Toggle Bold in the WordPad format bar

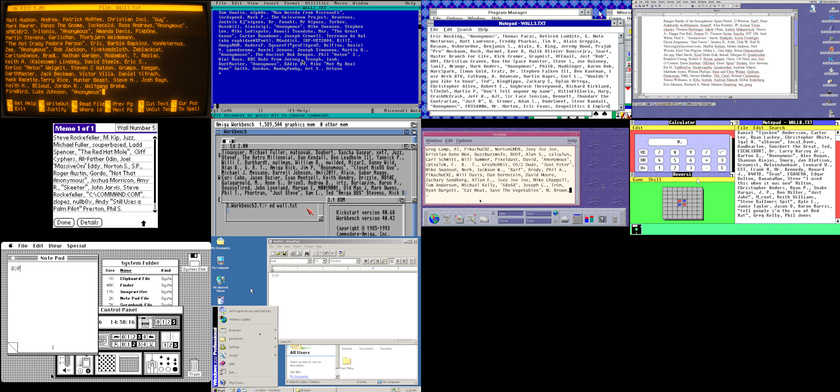click(x=365, y=261)
